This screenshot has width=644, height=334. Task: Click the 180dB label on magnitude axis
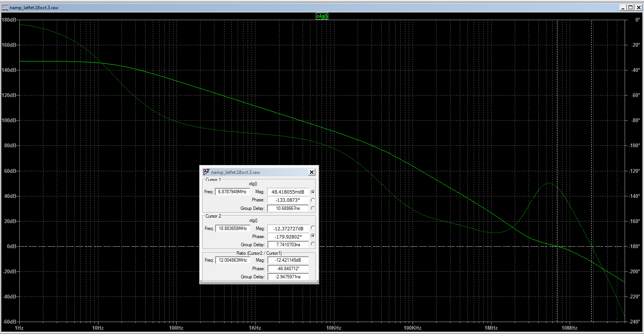9,20
